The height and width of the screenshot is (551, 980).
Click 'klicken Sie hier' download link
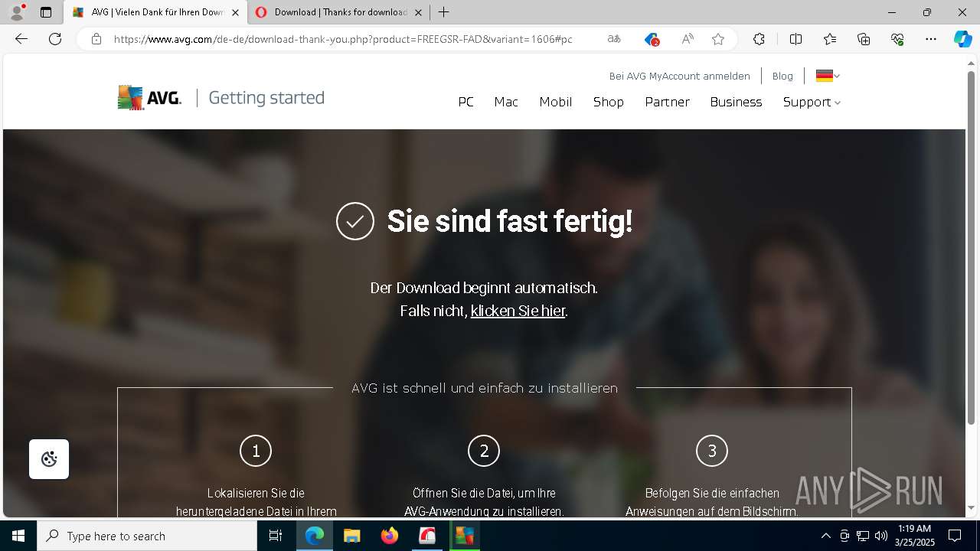coord(518,311)
